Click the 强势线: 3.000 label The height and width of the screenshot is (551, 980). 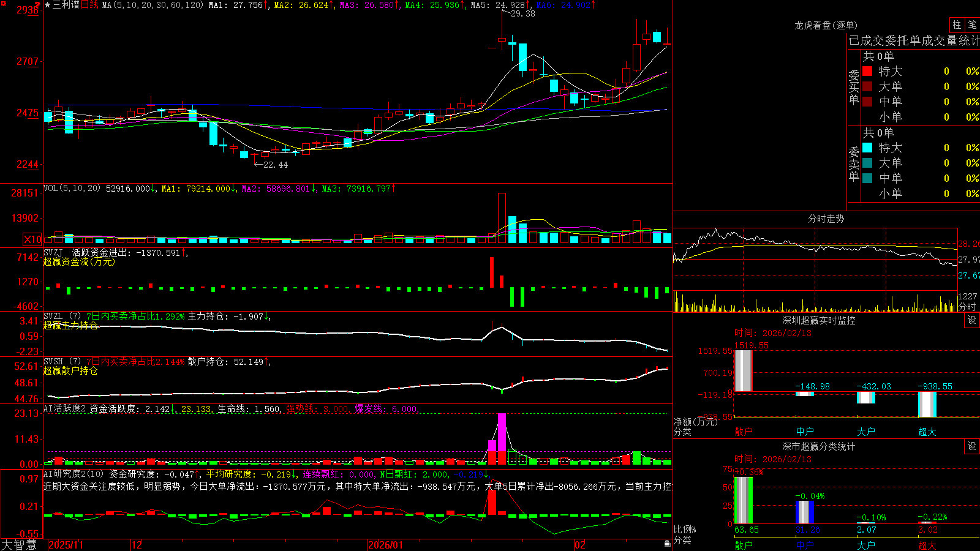tap(318, 408)
